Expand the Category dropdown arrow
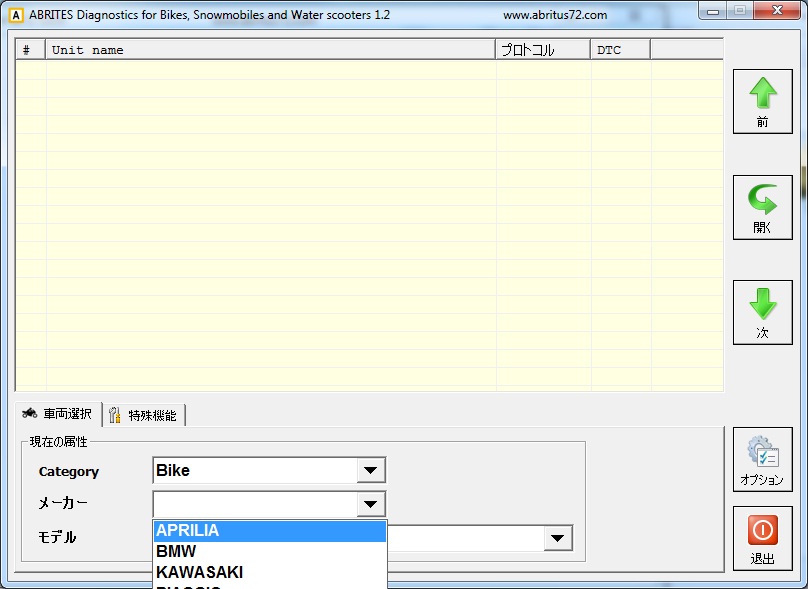The width and height of the screenshot is (808, 589). 371,470
